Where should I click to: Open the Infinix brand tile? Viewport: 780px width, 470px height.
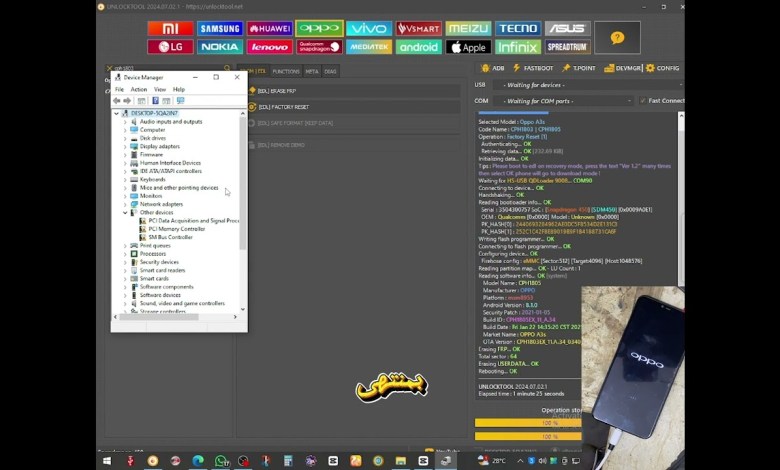coord(518,47)
